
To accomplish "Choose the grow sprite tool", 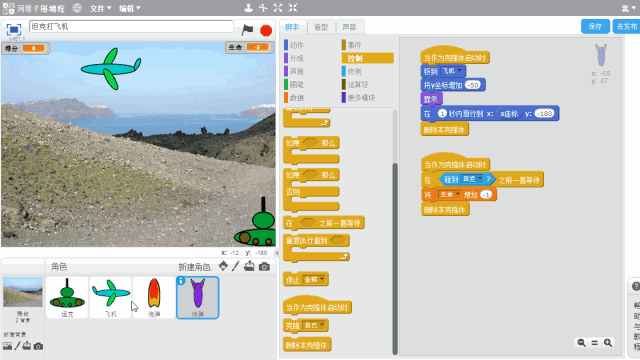I will [x=278, y=8].
